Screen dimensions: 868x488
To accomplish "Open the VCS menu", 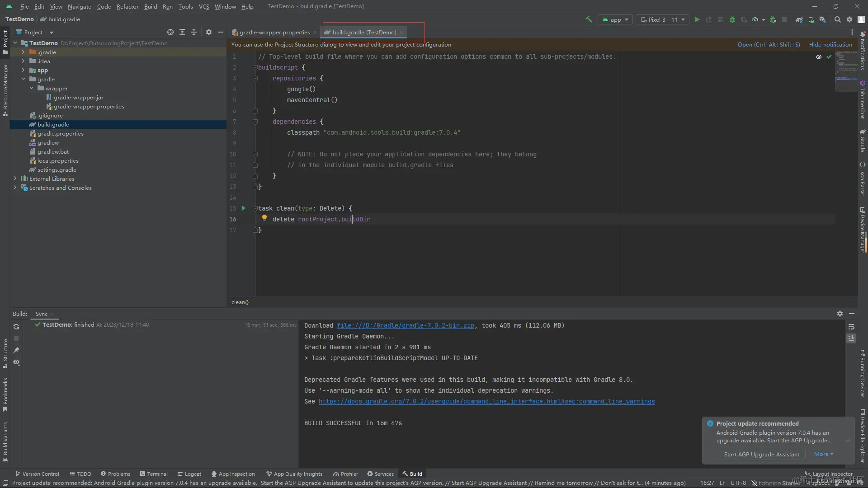I will tap(204, 6).
